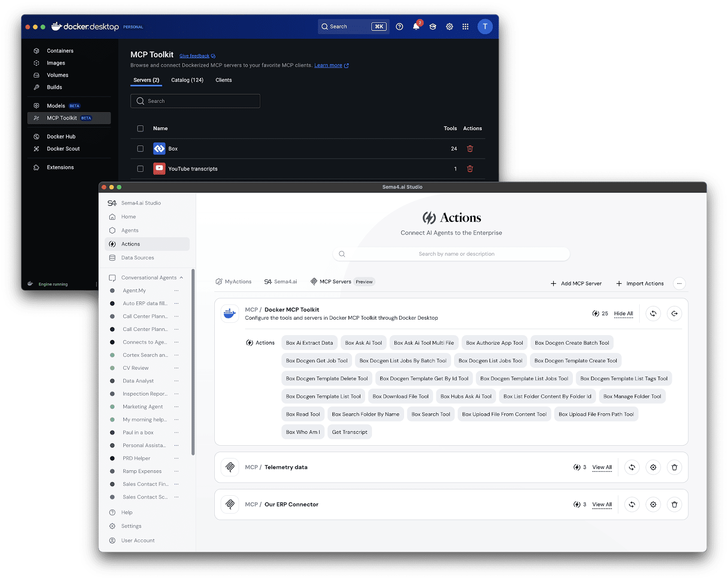
Task: Open options menu for Ramp Expenses agent
Action: tap(177, 471)
